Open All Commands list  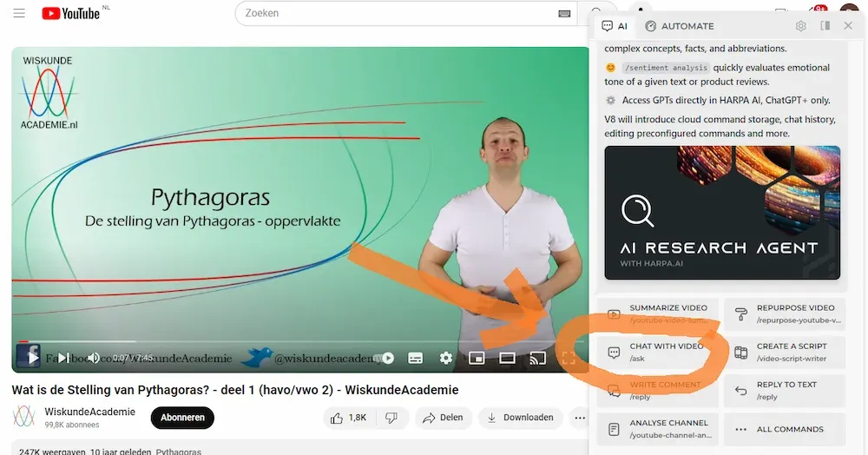[x=785, y=429]
